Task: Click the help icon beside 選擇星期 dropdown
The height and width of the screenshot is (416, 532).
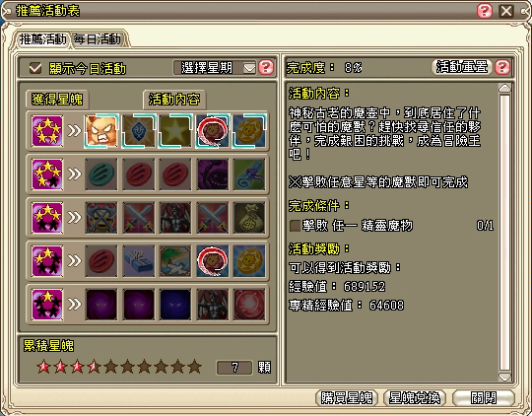Action: (x=266, y=67)
